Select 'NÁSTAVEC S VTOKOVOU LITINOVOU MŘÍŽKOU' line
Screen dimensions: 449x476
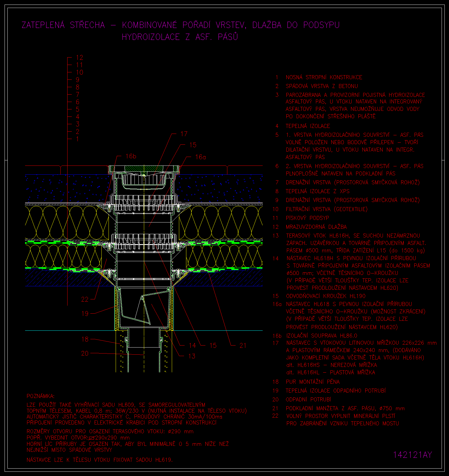[x=361, y=343]
